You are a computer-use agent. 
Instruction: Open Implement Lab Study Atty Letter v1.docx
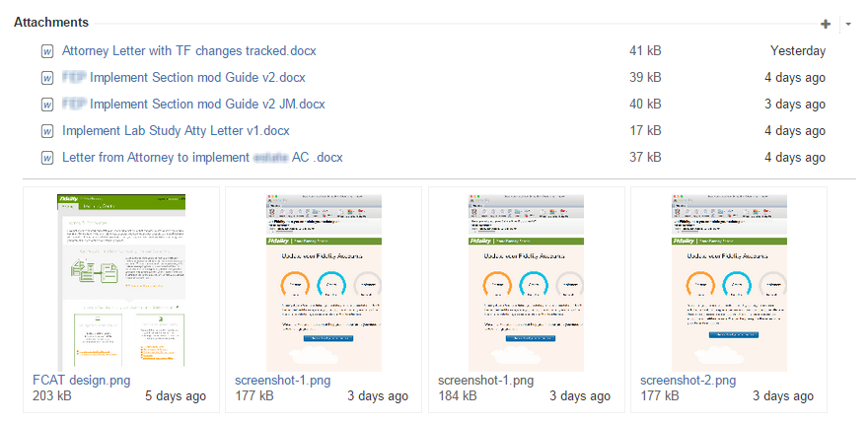click(176, 131)
